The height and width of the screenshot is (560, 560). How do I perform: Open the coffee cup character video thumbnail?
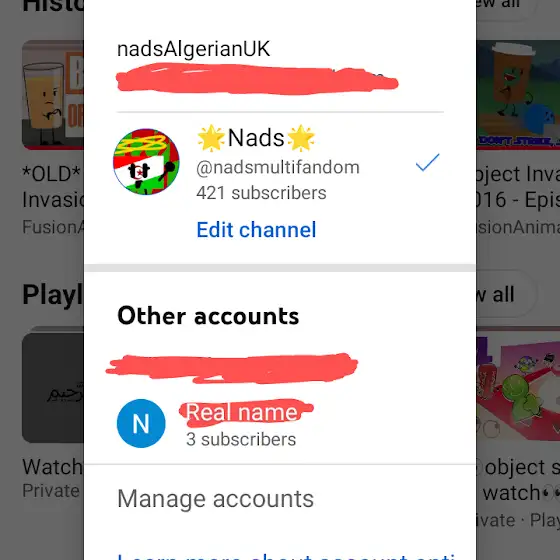coord(518,95)
